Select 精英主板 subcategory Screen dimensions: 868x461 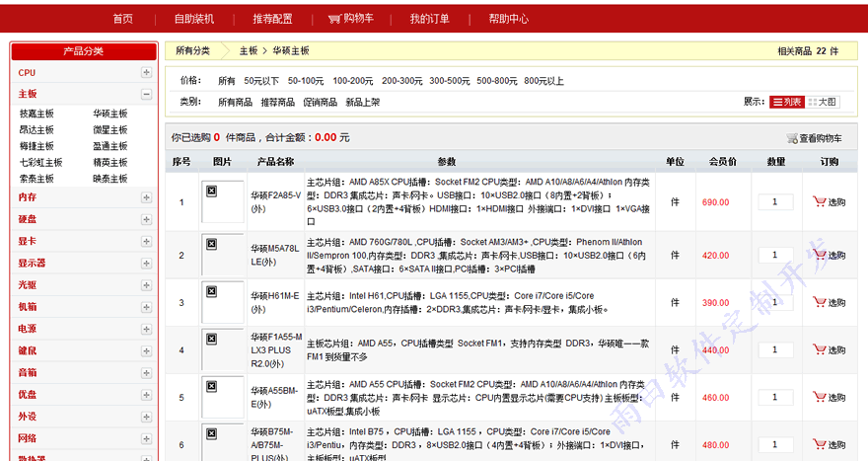pyautogui.click(x=110, y=162)
